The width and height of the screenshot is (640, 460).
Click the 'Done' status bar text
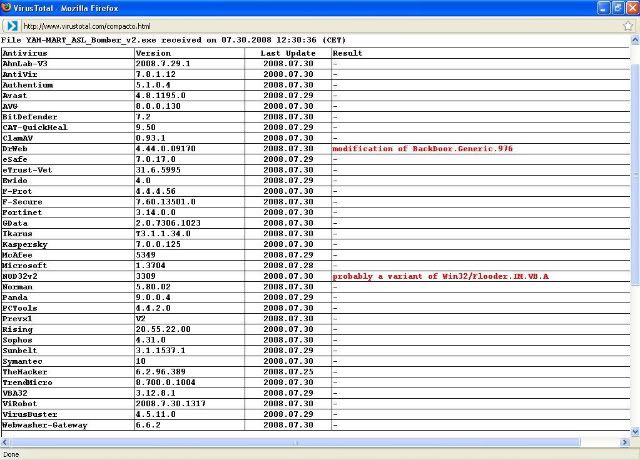pyautogui.click(x=11, y=454)
